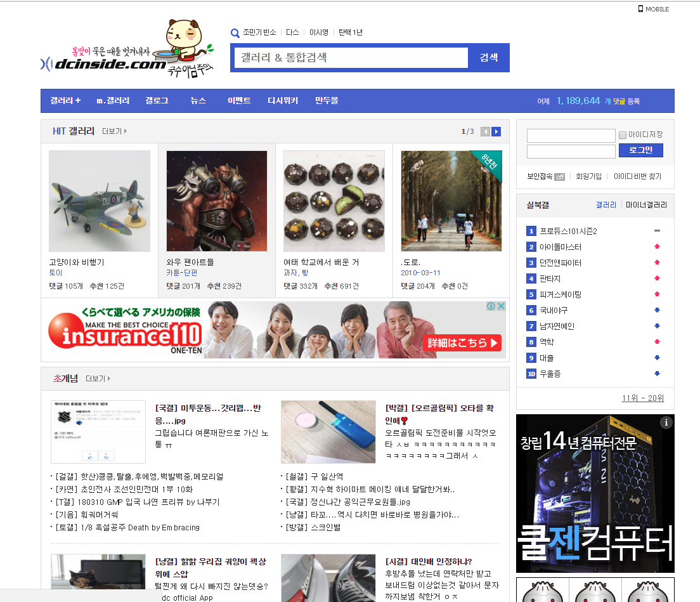The image size is (700, 602).
Task: Expand 초개념 더보기 link
Action: 98,379
